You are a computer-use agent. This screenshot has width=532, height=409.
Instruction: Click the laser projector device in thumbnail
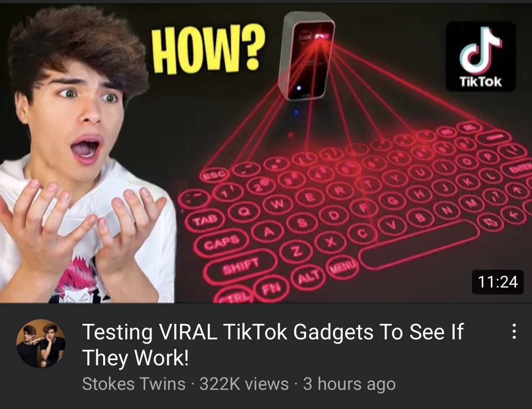point(306,56)
